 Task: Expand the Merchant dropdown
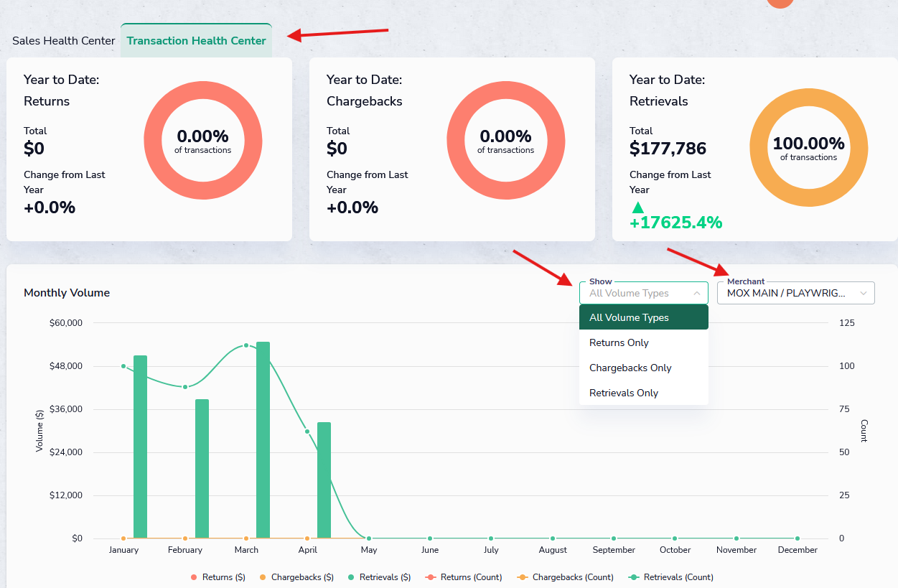tap(795, 293)
